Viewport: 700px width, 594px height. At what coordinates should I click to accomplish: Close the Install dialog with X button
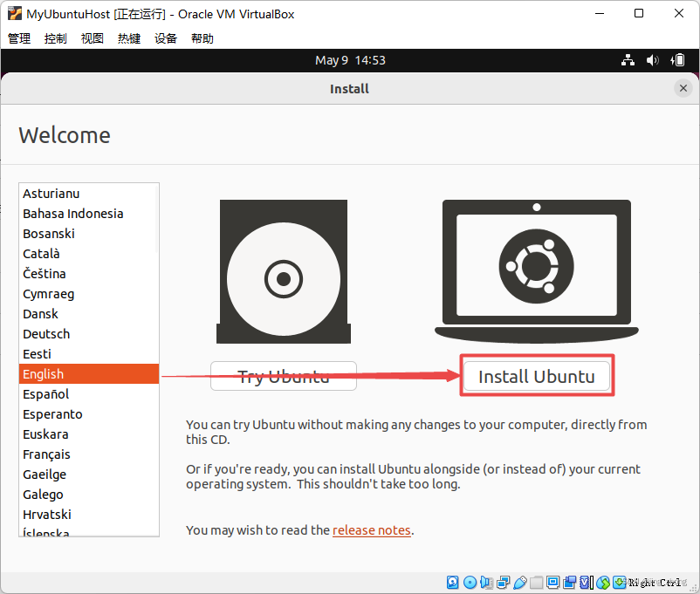click(x=683, y=88)
